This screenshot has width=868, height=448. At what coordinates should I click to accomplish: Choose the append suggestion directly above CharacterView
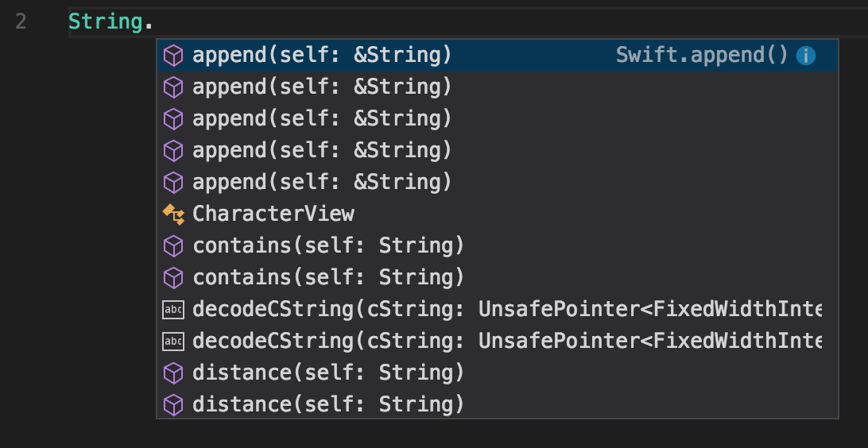click(322, 183)
